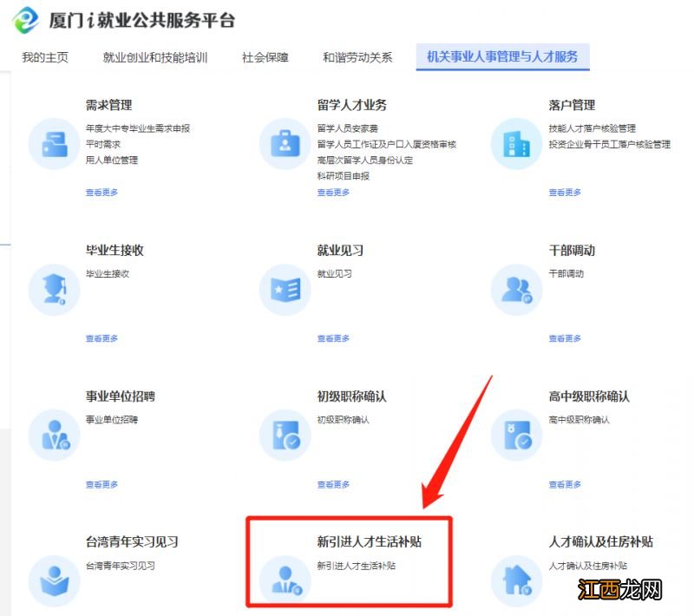The width and height of the screenshot is (694, 616).
Task: Click the 干部调动 person icon
Action: pos(517,290)
